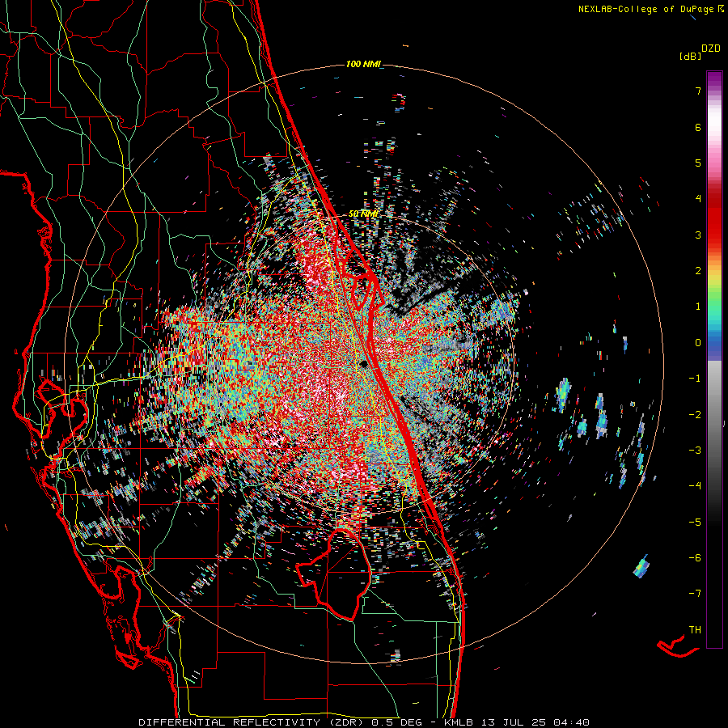Click the DZD product label

711,49
